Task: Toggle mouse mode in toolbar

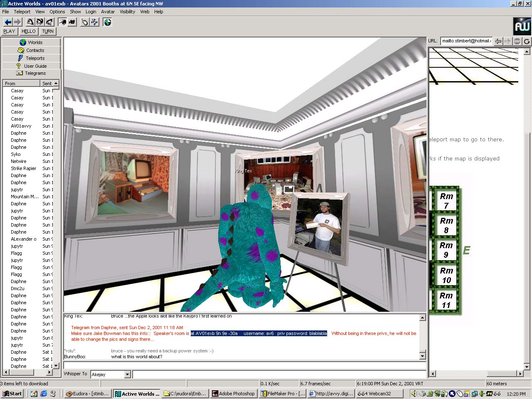Action: 85,22
